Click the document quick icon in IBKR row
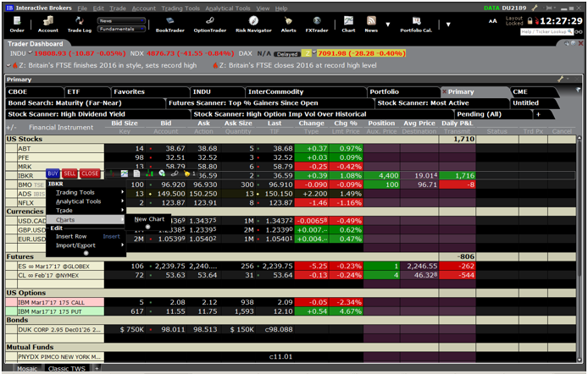The width and height of the screenshot is (588, 374). tap(136, 173)
